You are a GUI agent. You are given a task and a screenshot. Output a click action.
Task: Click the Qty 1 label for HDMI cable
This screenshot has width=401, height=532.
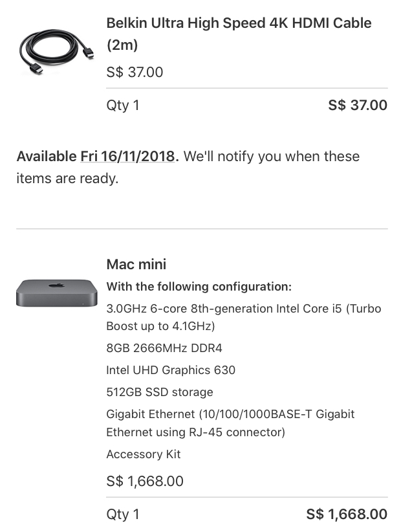pos(123,105)
